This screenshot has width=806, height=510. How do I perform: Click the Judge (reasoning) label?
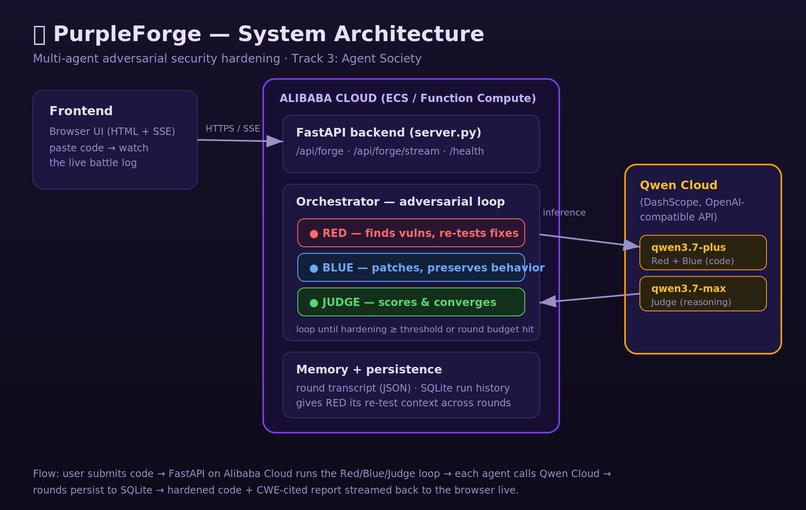(x=691, y=302)
